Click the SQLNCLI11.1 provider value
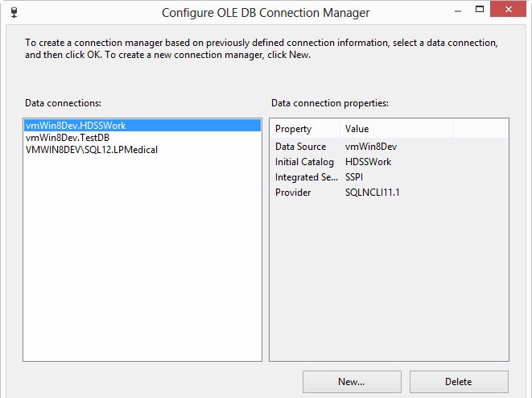This screenshot has width=532, height=398. (373, 193)
